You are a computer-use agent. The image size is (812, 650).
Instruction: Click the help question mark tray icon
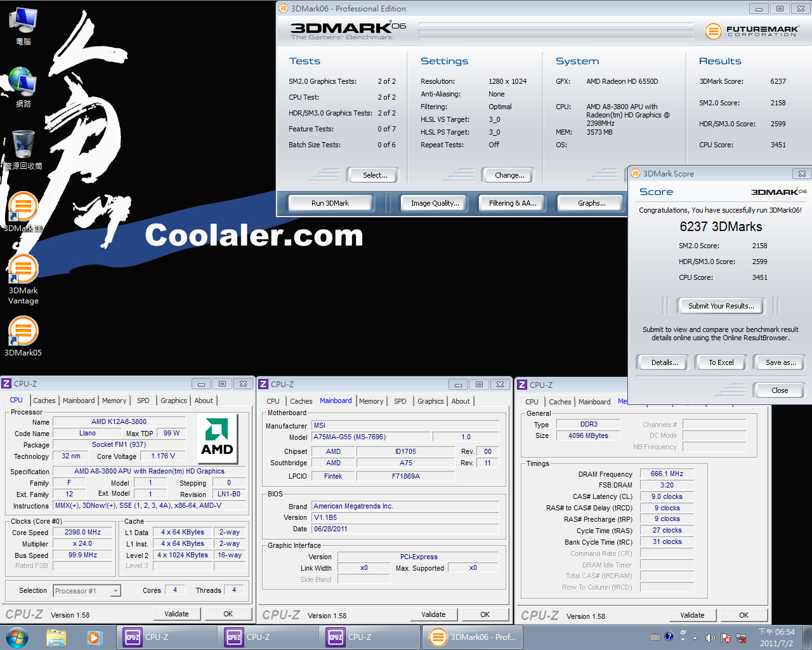669,637
